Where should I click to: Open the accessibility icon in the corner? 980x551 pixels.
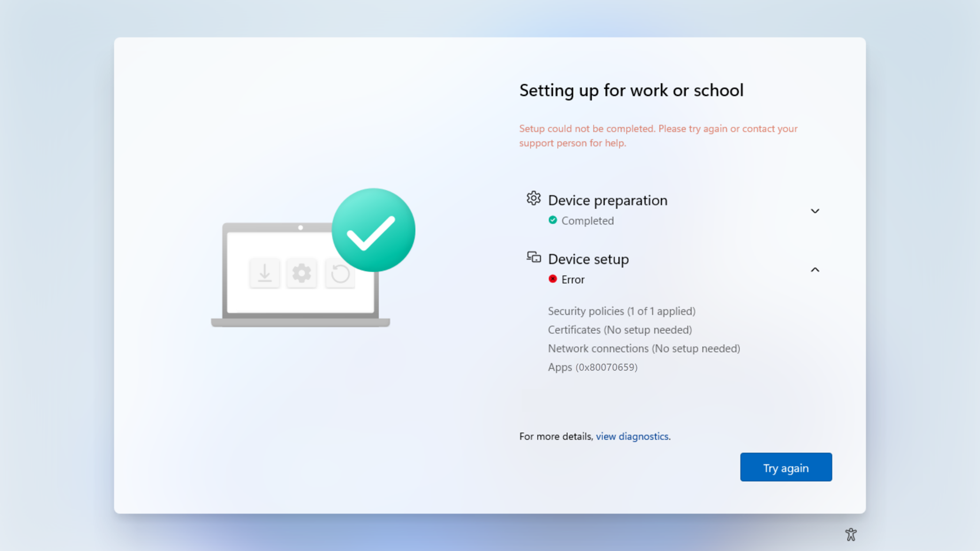pyautogui.click(x=851, y=534)
